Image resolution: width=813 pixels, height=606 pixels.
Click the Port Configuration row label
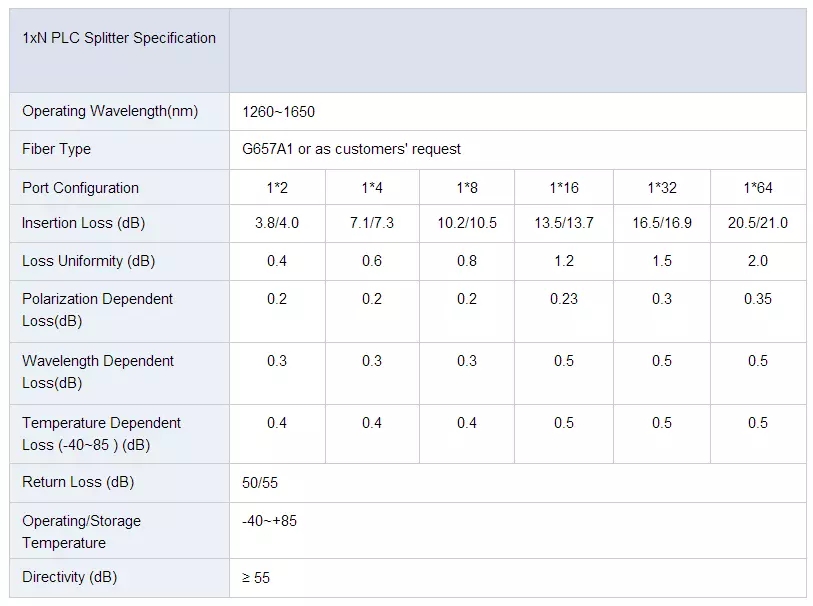[x=81, y=188]
